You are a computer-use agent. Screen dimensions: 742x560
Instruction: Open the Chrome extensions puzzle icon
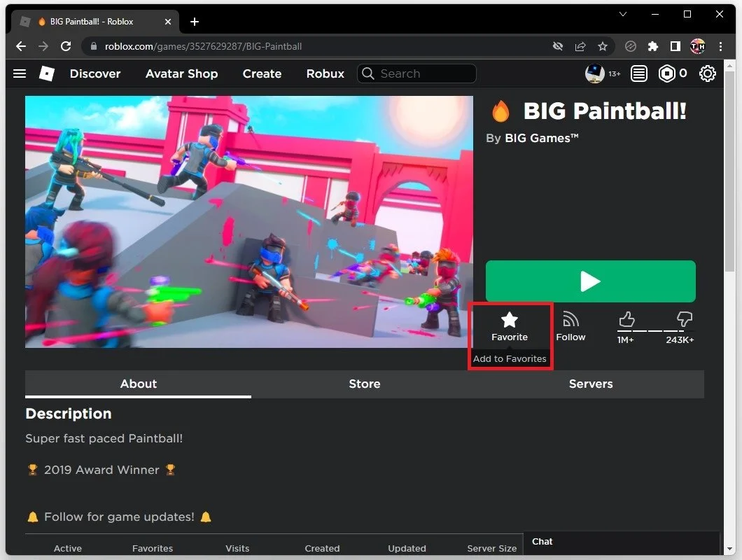(x=653, y=46)
